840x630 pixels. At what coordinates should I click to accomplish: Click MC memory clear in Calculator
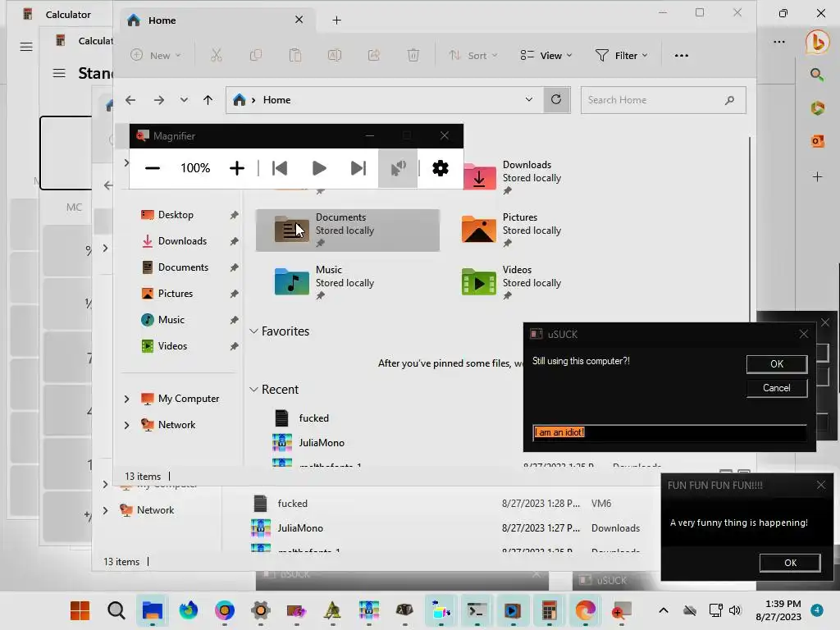tap(74, 208)
